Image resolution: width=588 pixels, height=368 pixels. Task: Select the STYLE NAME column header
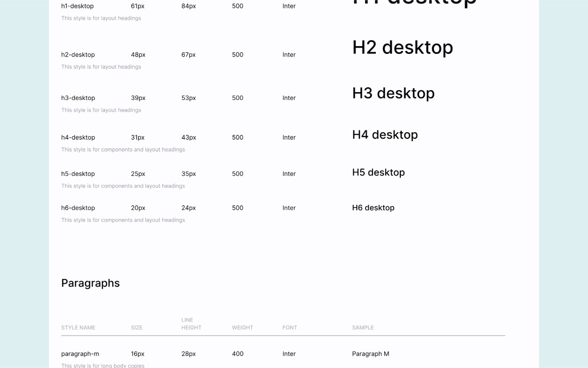tap(78, 327)
